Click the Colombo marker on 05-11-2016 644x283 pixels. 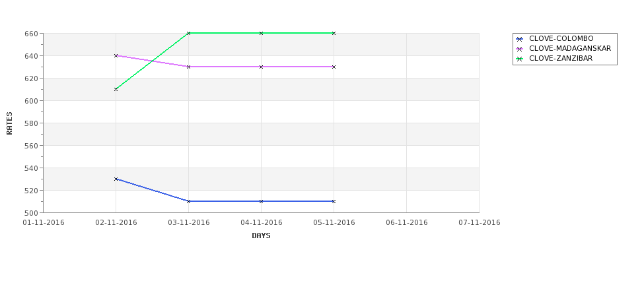[x=334, y=201]
